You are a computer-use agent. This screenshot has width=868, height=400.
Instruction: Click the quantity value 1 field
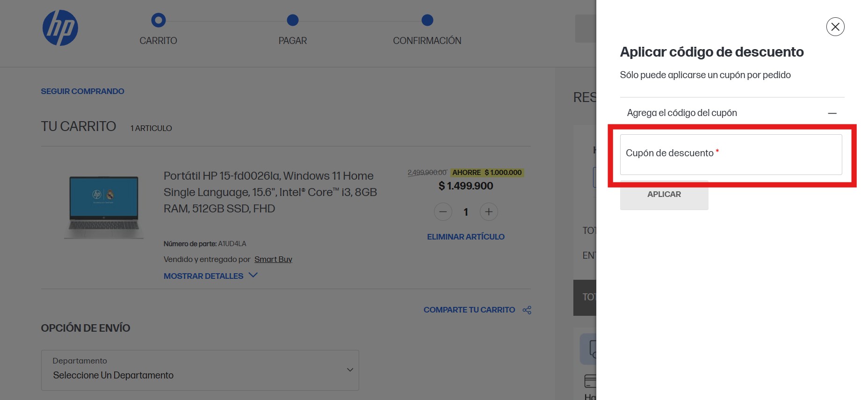(x=466, y=212)
